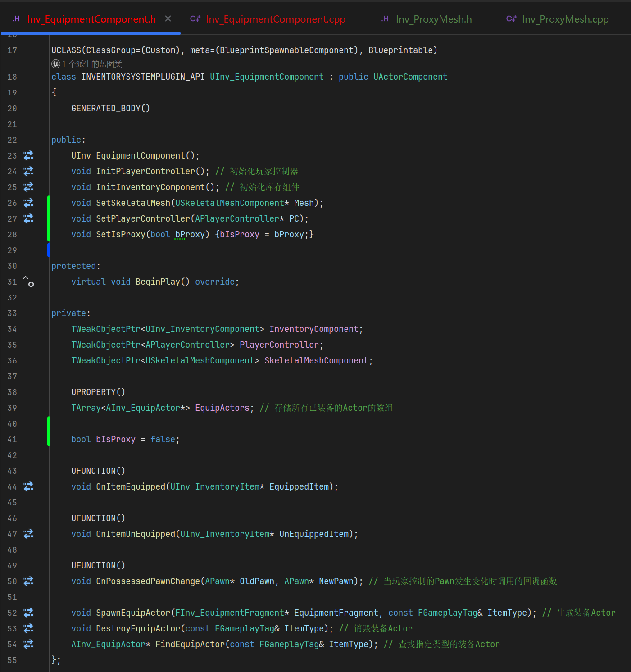Click the PlayerController member variable on line 35

click(279, 345)
